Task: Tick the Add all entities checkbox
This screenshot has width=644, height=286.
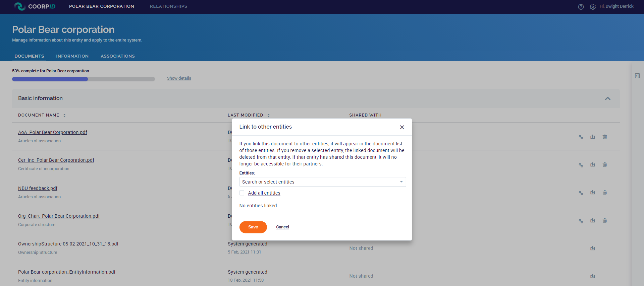Action: pos(242,193)
